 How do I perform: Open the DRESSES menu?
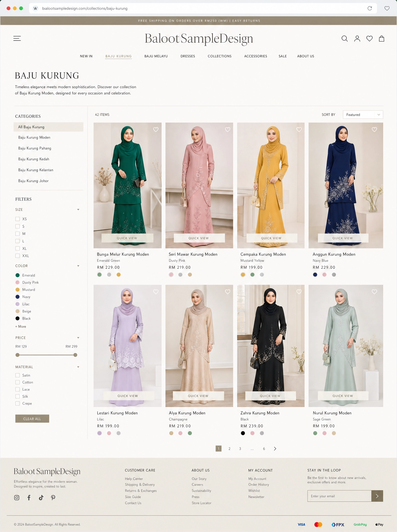pyautogui.click(x=188, y=56)
